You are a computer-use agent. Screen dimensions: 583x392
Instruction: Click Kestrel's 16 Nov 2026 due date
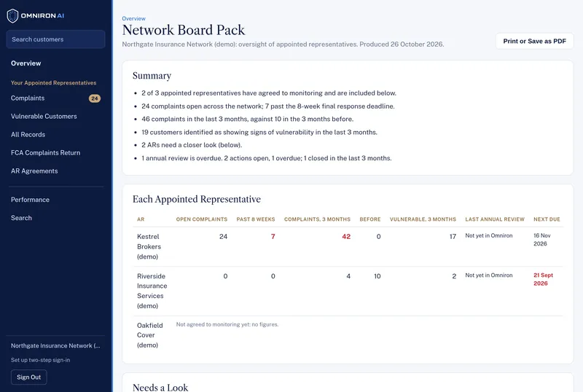(541, 240)
